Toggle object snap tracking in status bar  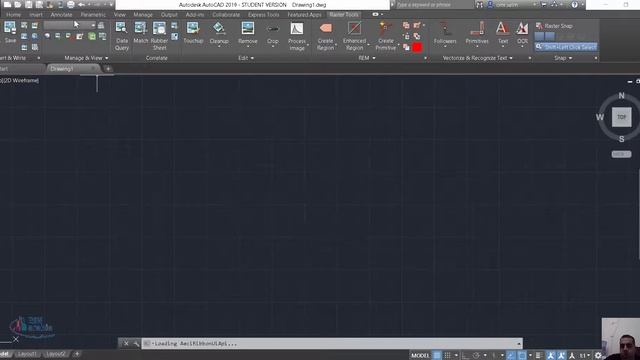(511, 356)
